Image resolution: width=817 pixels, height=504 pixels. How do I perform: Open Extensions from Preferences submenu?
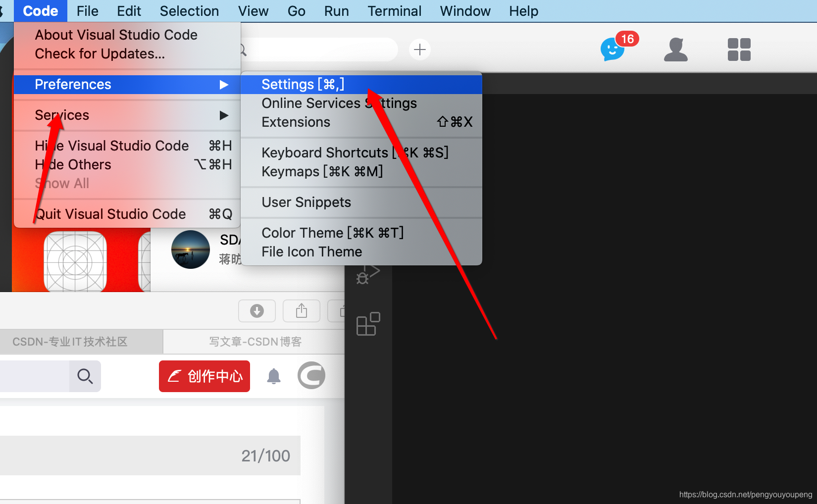click(x=361, y=122)
